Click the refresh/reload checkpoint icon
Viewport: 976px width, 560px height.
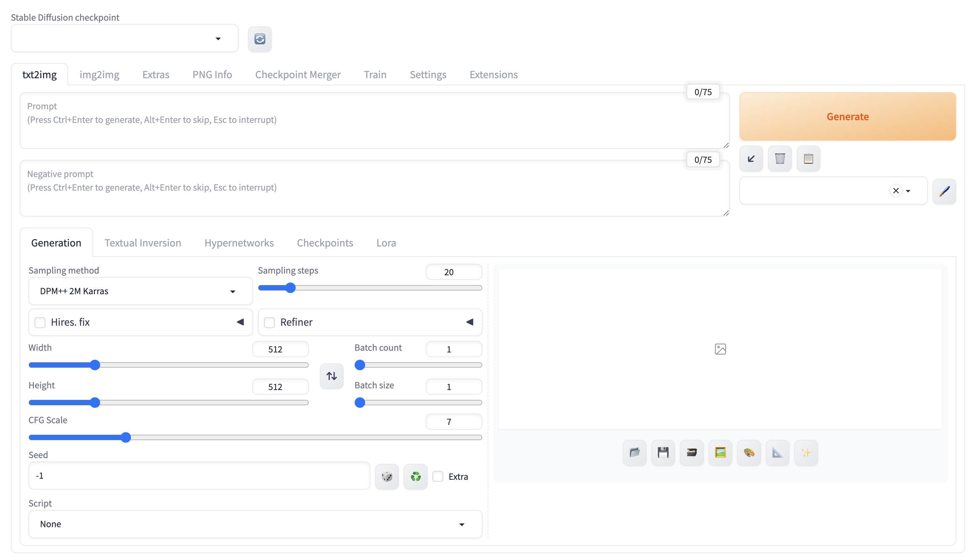(x=259, y=39)
